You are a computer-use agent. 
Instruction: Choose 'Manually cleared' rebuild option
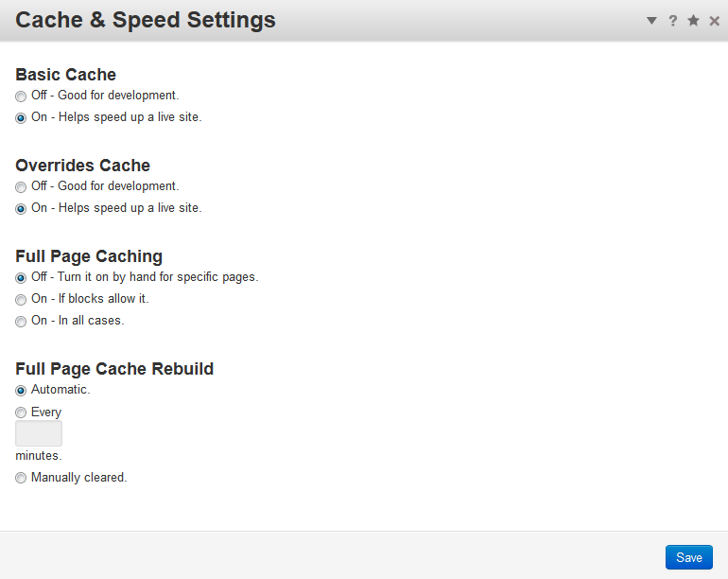tap(21, 479)
